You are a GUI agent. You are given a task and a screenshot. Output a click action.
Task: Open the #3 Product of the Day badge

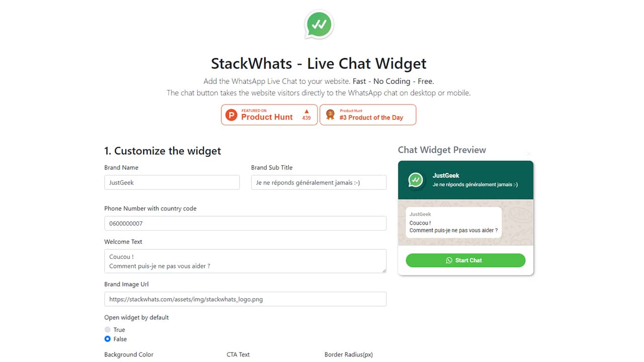[368, 115]
